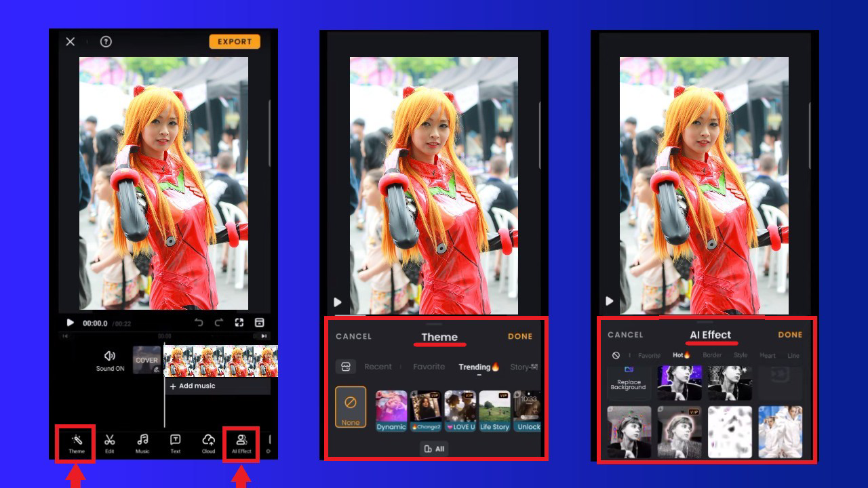Open fullscreen preview in the main editor

[239, 323]
